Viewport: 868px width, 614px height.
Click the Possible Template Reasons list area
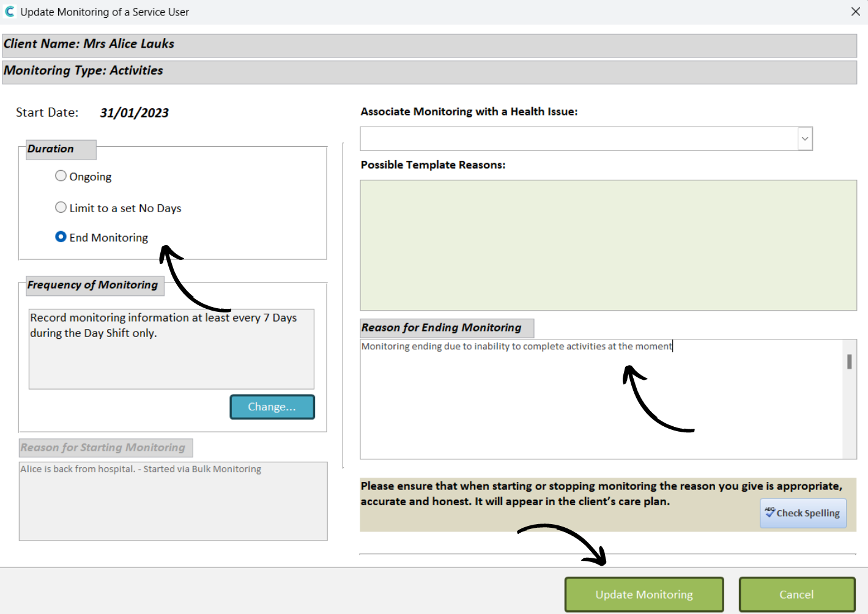608,245
